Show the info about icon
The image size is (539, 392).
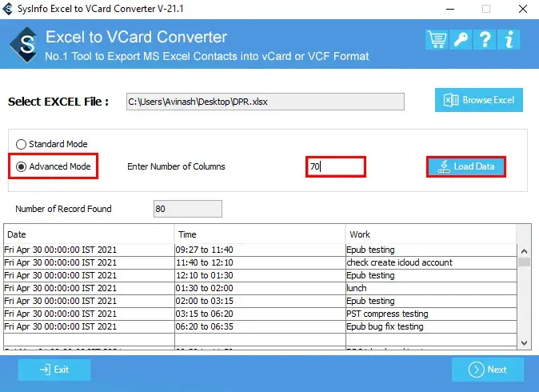(509, 39)
